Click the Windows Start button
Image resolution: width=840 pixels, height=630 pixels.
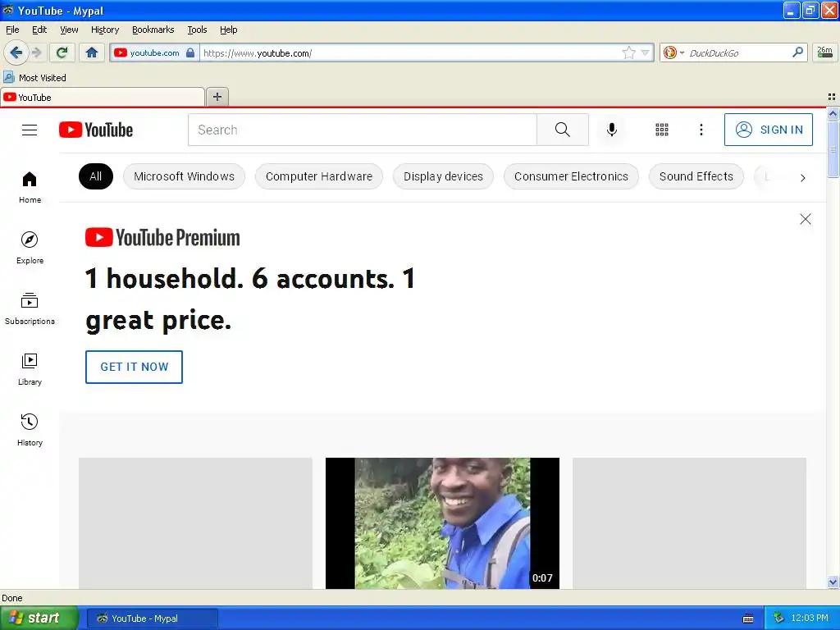[x=39, y=619]
